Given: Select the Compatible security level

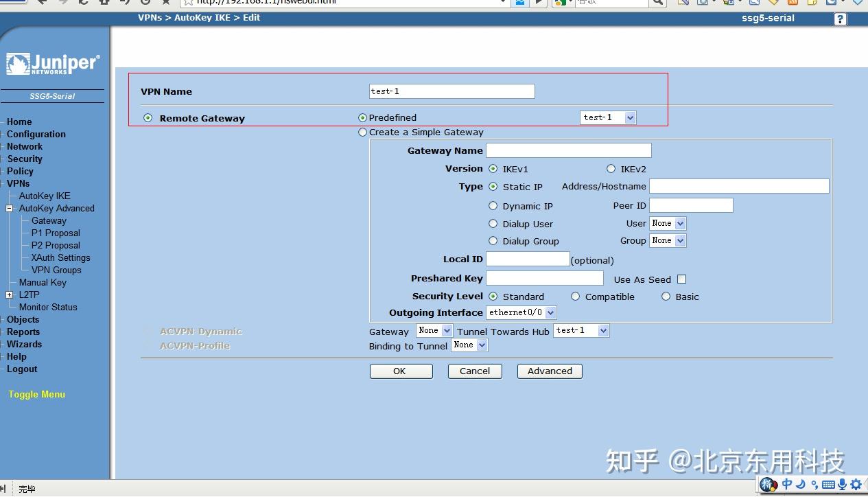Looking at the screenshot, I should click(x=575, y=296).
